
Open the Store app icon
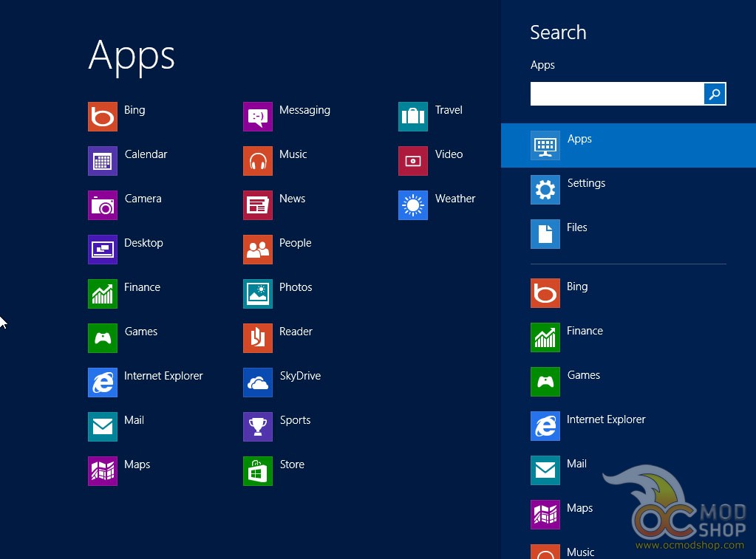coord(257,471)
